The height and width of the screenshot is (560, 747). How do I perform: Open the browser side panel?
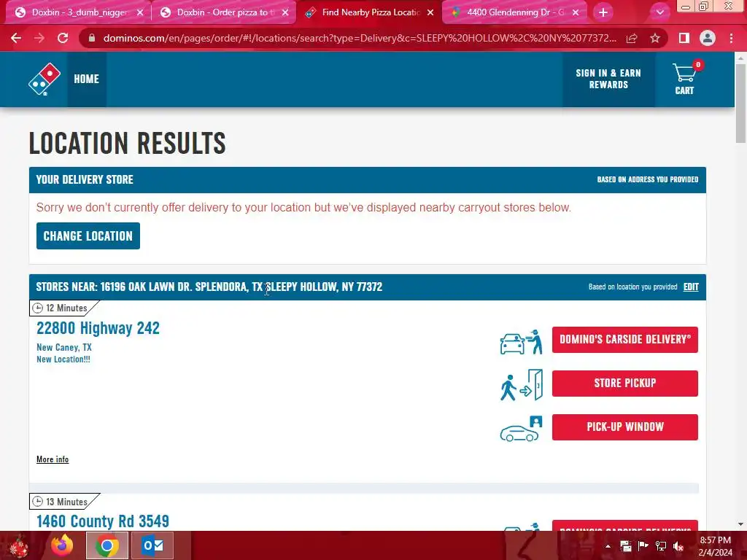tap(684, 38)
